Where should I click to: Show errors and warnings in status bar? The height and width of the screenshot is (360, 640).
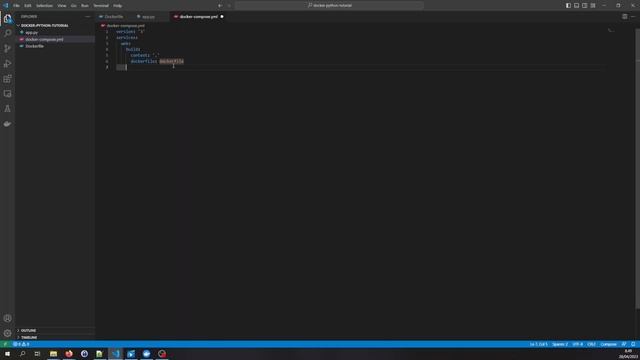point(21,344)
